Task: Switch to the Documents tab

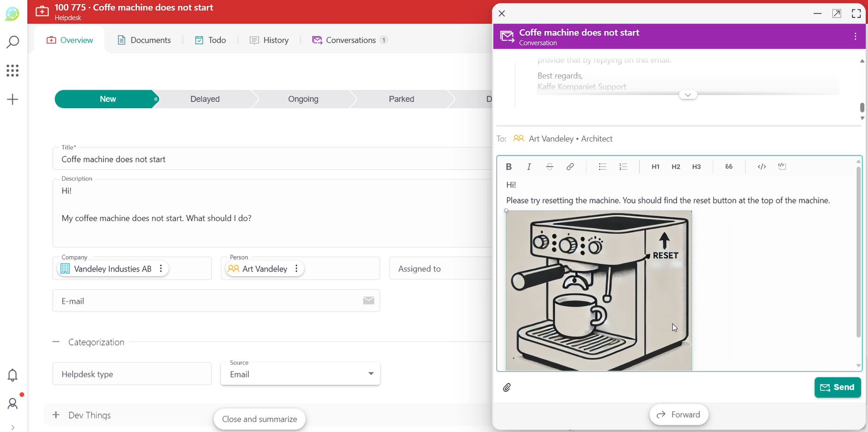Action: (x=144, y=40)
